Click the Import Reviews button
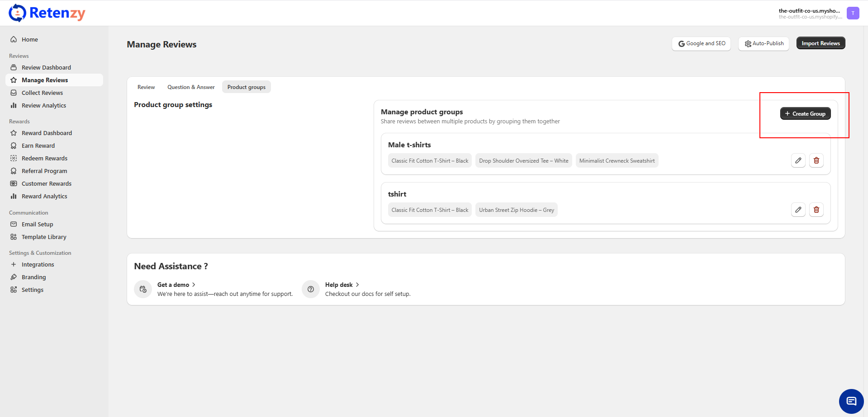 820,43
